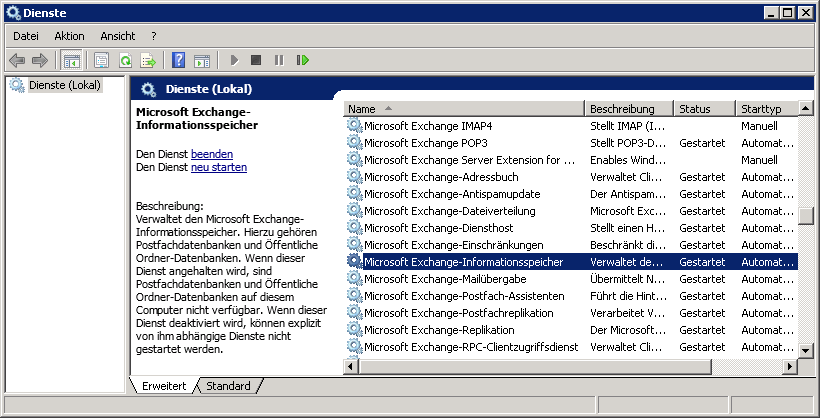Click the Restart service toolbar icon
Viewport: 820px width, 418px height.
tap(302, 61)
